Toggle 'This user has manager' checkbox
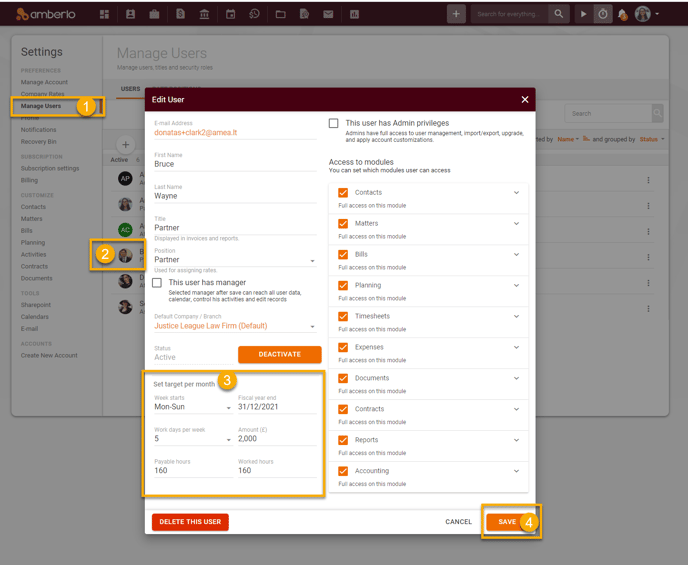The image size is (688, 565). tap(157, 283)
